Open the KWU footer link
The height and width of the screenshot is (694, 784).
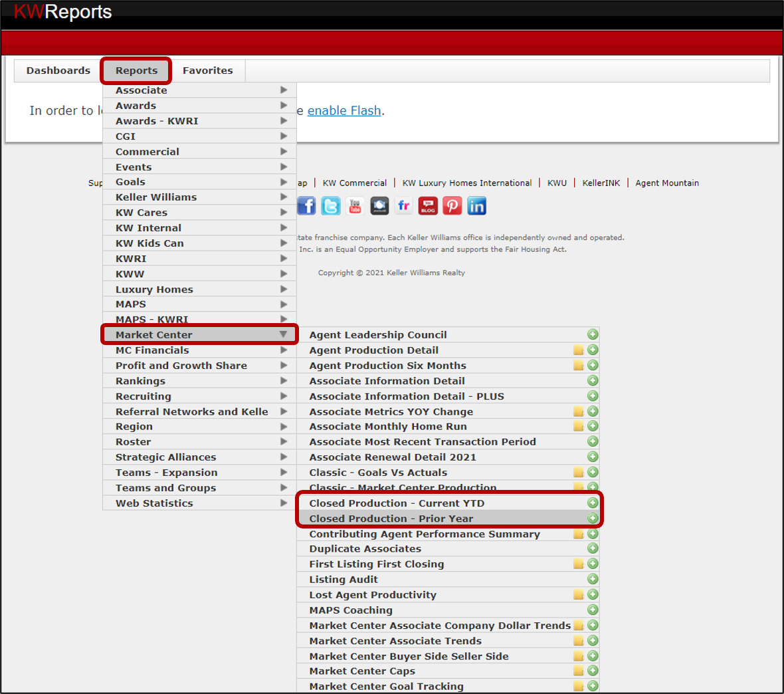coord(557,183)
